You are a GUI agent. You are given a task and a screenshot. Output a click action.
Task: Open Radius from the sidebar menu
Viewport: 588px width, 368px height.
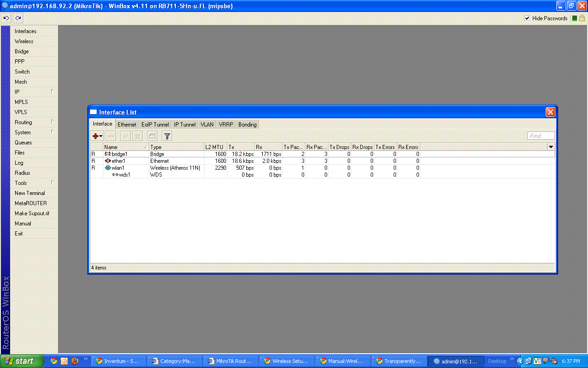[x=34, y=173]
